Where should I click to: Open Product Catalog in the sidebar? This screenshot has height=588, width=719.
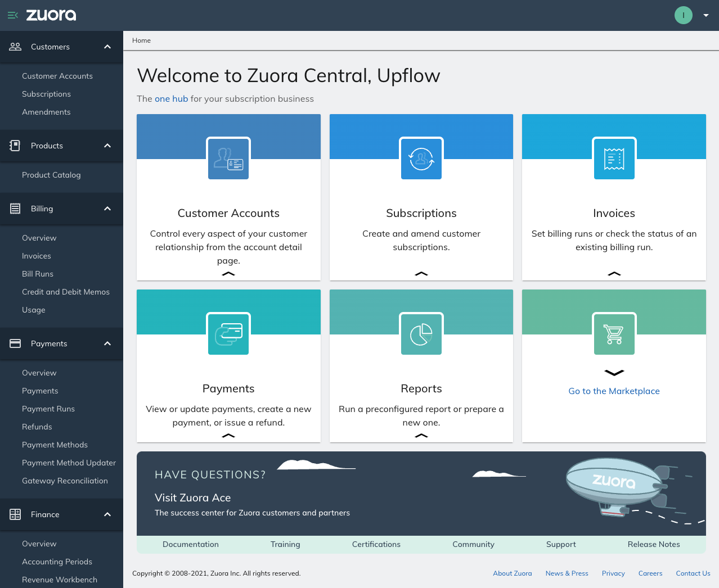coord(51,175)
